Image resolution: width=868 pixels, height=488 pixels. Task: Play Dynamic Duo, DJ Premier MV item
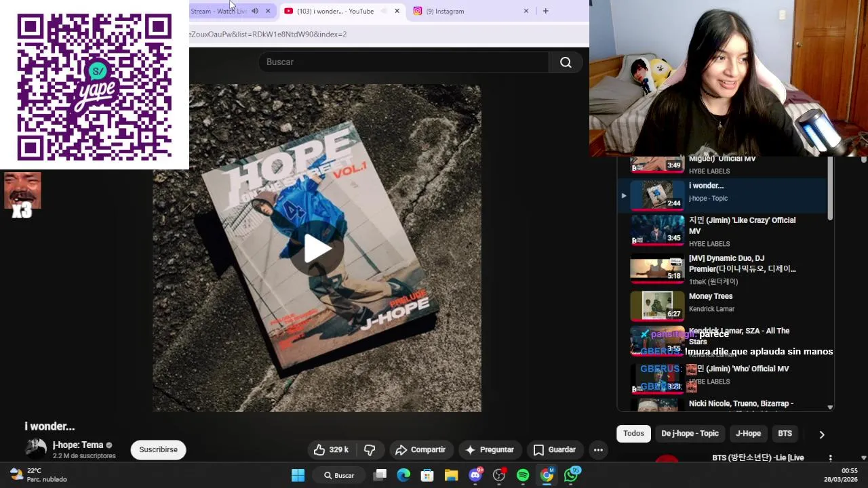[722, 269]
